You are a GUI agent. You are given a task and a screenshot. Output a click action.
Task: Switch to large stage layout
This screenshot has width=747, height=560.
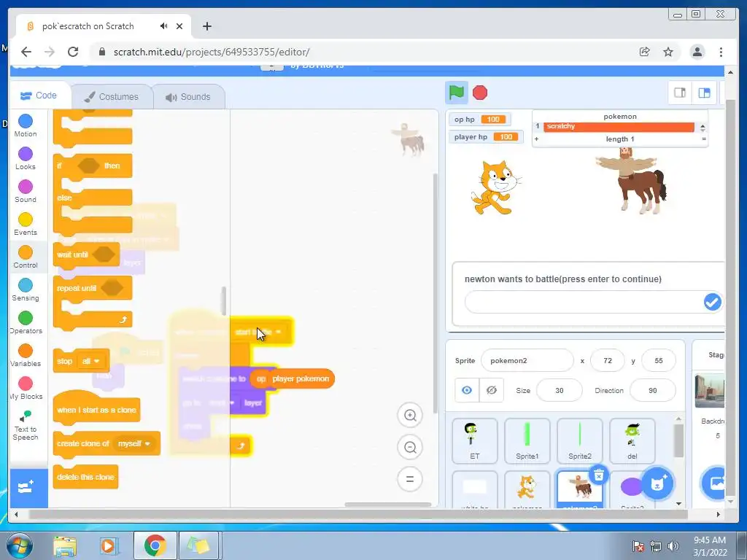(x=704, y=93)
